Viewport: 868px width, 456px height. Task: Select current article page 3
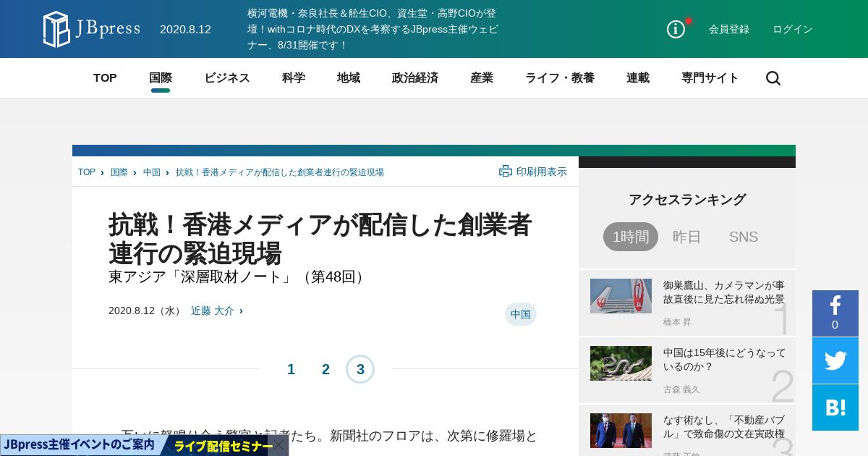360,369
